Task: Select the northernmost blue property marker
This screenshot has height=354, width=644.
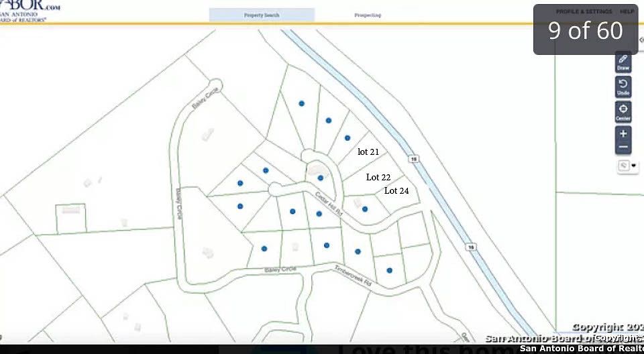Action: [x=301, y=103]
